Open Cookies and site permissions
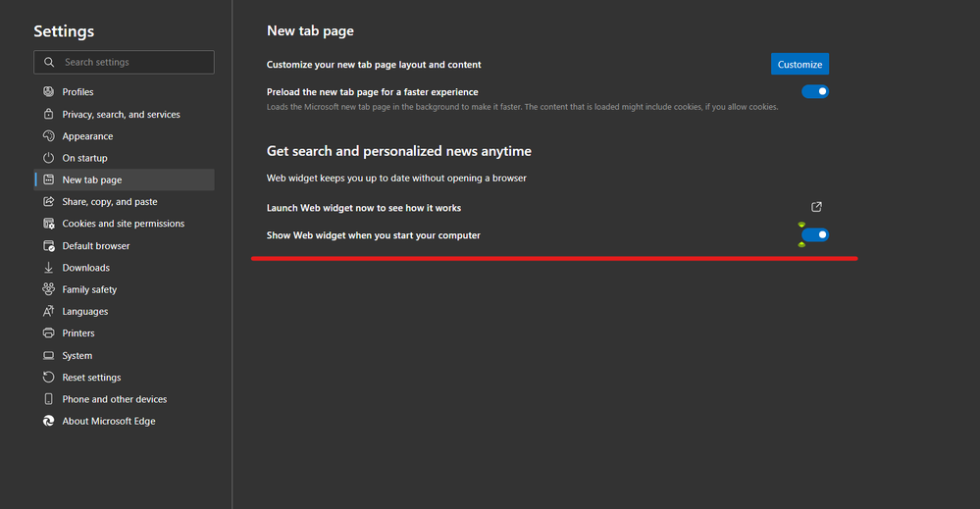Screen dimensions: 980x509 125,224
